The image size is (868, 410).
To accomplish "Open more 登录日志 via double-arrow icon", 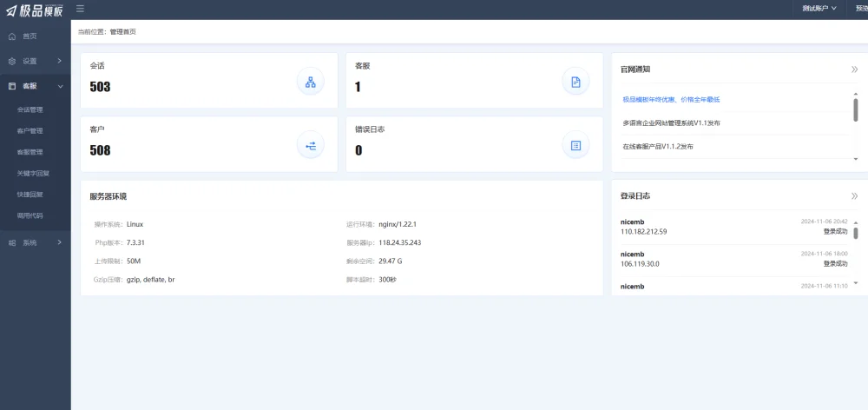I will [x=854, y=196].
